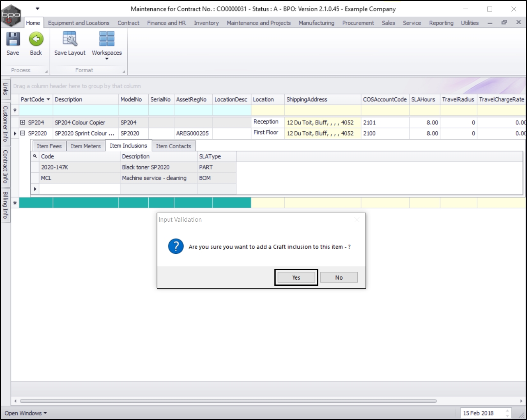Open the quick access toolbar dropdown arrow
527x420 pixels.
coord(37,8)
